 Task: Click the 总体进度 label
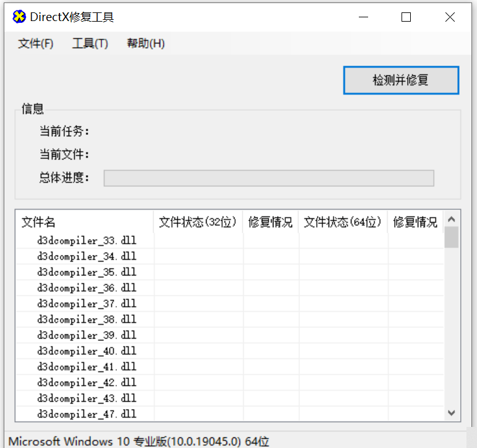tap(64, 178)
